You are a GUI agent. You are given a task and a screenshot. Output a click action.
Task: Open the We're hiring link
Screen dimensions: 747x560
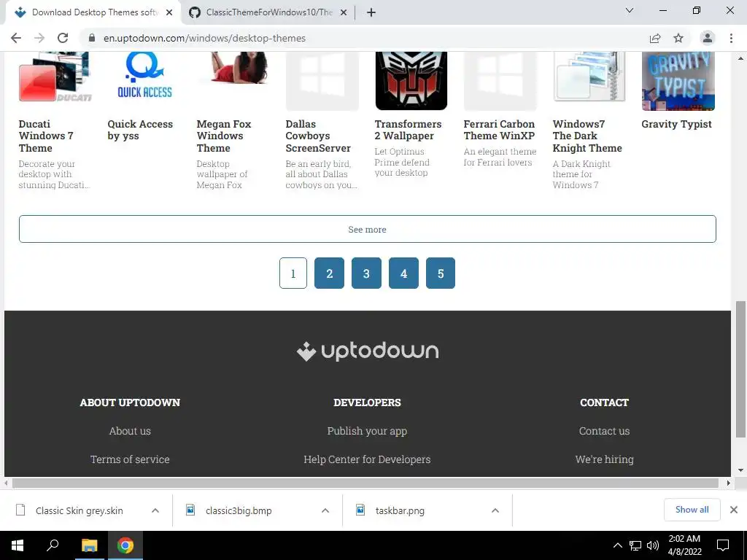(605, 459)
